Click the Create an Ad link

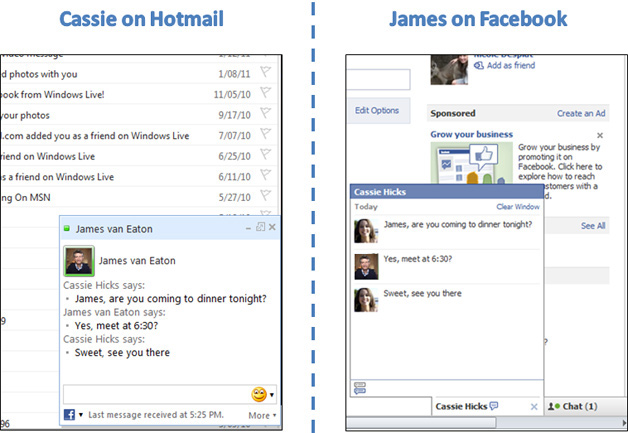581,114
